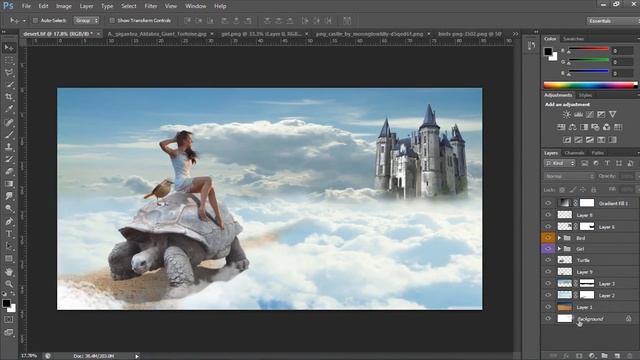The width and height of the screenshot is (640, 360).
Task: Hide the Gradient Fill 1 layer
Action: pyautogui.click(x=548, y=203)
